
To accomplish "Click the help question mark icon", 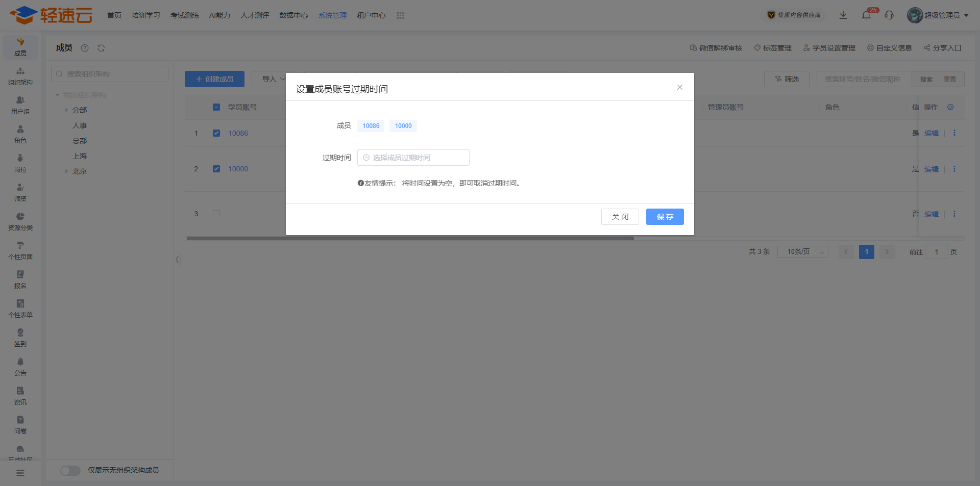I will click(85, 48).
